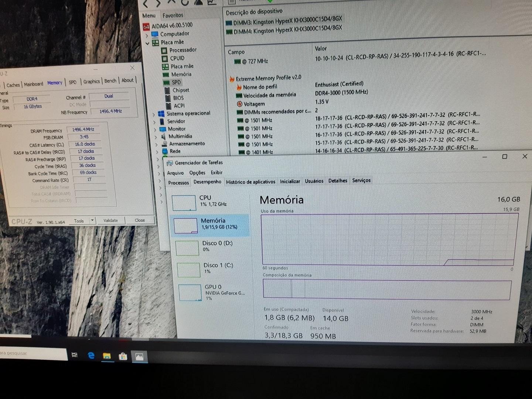Select the DIMM4 Kingston HyperX device row
Screen dimensions: 532x399
pos(284,30)
